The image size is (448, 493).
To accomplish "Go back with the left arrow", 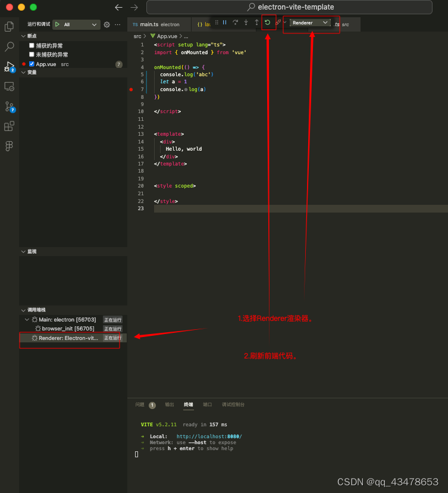I will coord(119,7).
